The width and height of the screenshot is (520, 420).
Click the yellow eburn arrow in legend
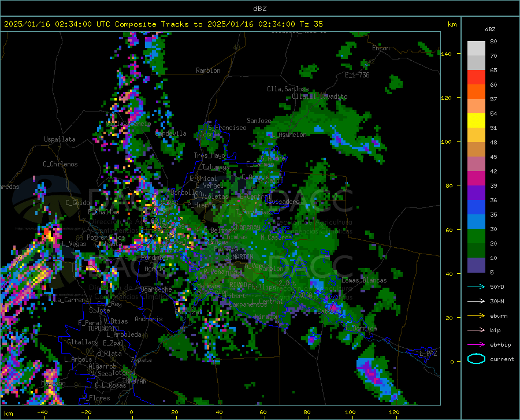pyautogui.click(x=476, y=316)
